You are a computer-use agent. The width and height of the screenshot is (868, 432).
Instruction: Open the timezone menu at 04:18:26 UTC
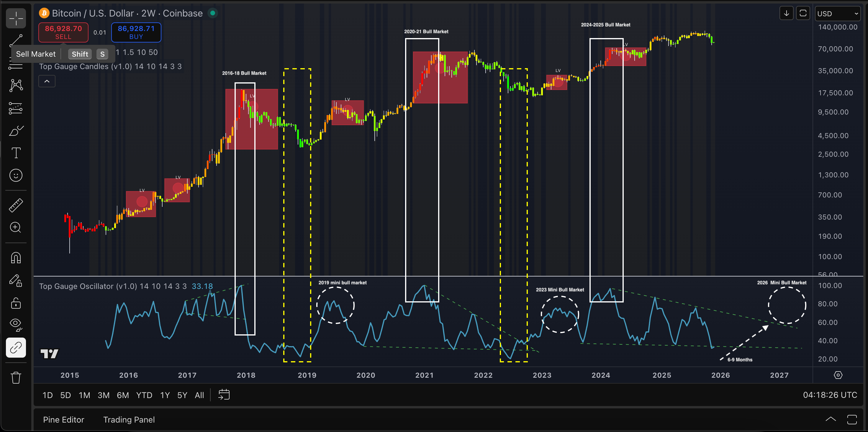coord(830,395)
